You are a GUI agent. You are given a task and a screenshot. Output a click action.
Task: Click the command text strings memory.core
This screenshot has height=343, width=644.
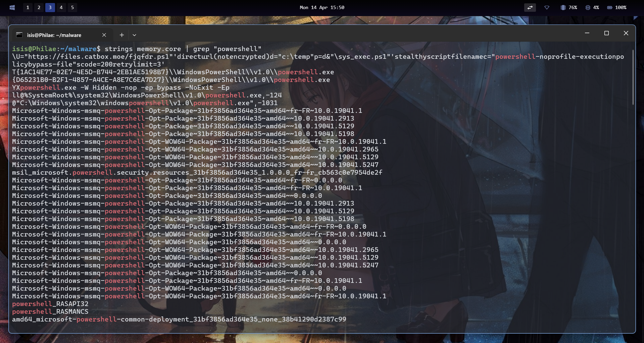[143, 49]
